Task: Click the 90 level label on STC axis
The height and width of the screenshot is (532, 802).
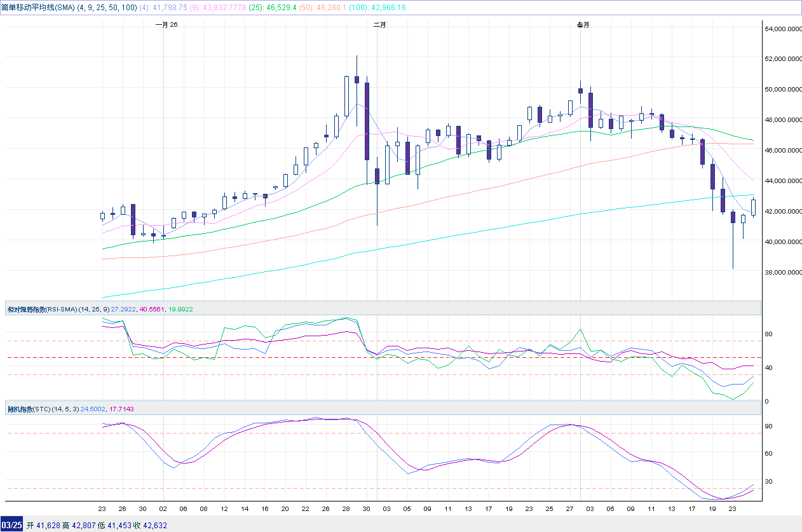Action: 768,426
